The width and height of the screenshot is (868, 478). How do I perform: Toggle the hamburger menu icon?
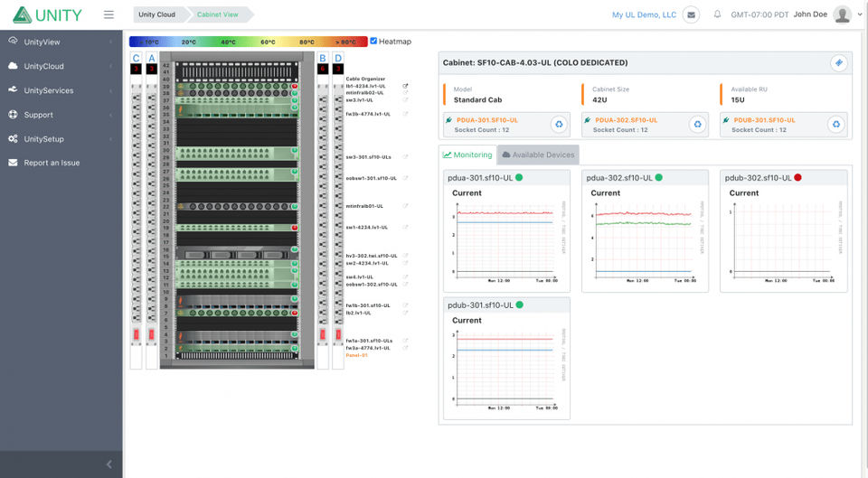coord(108,14)
